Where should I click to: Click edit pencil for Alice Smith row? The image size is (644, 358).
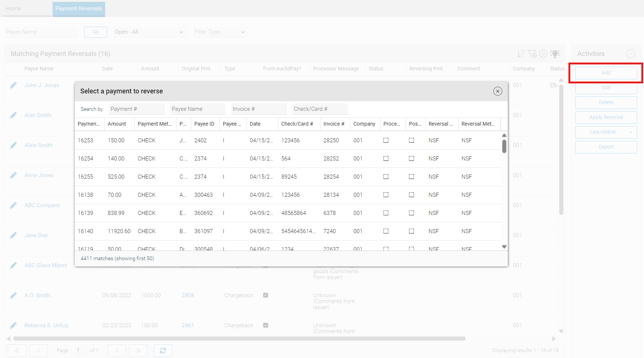click(x=13, y=145)
